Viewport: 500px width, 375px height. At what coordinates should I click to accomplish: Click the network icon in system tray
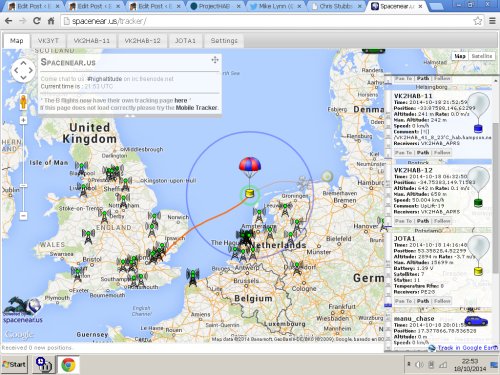[x=443, y=365]
